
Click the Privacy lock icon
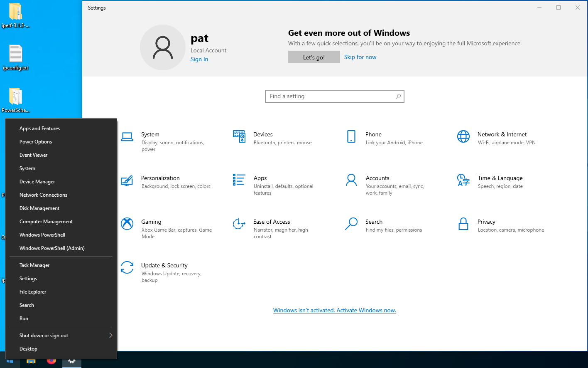point(463,224)
